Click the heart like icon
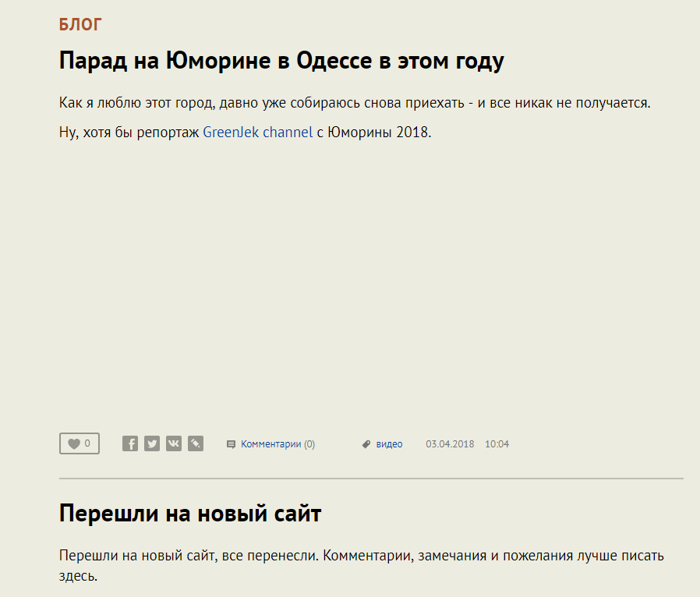 (74, 444)
